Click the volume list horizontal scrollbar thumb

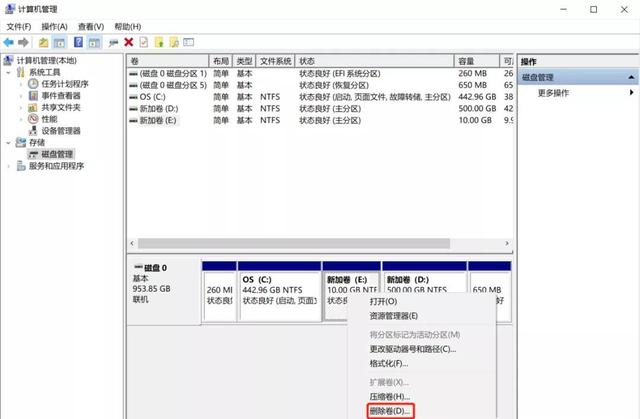[294, 243]
